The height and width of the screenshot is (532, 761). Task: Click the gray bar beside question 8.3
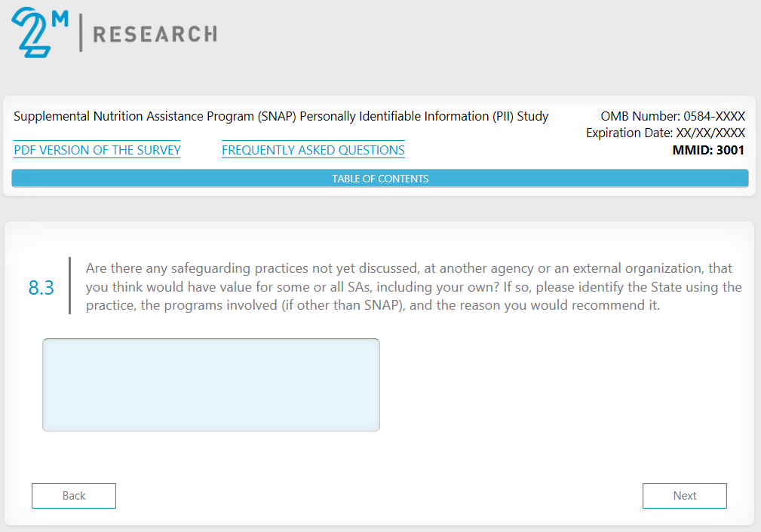tap(69, 286)
